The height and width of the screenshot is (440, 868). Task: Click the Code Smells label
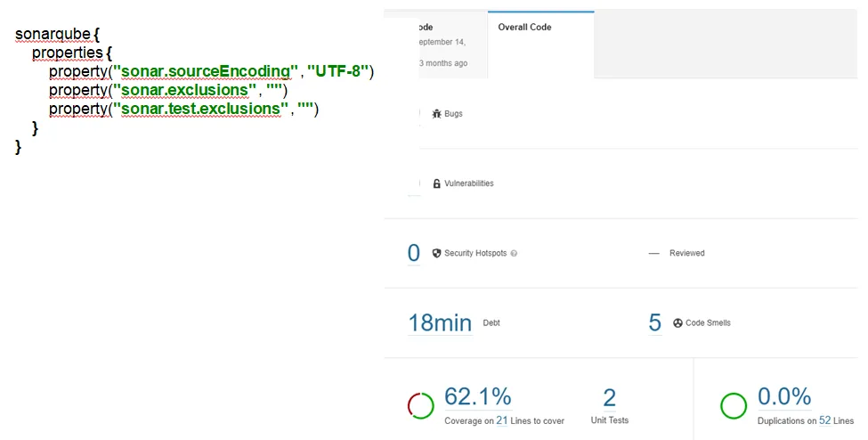(x=708, y=323)
